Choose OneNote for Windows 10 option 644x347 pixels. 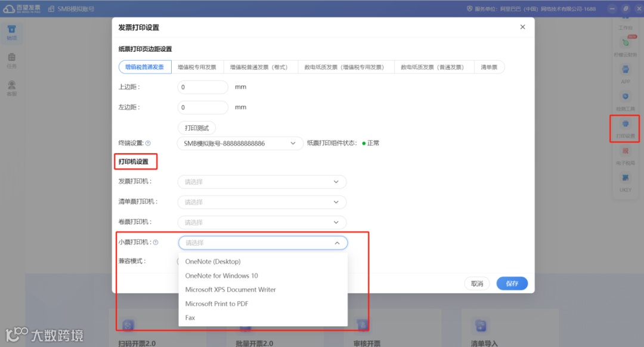263,275
